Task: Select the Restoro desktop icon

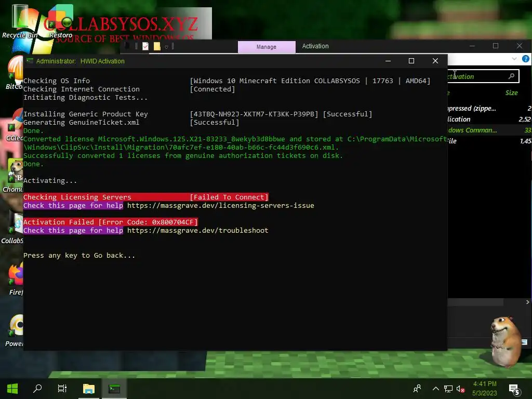Action: click(x=60, y=21)
